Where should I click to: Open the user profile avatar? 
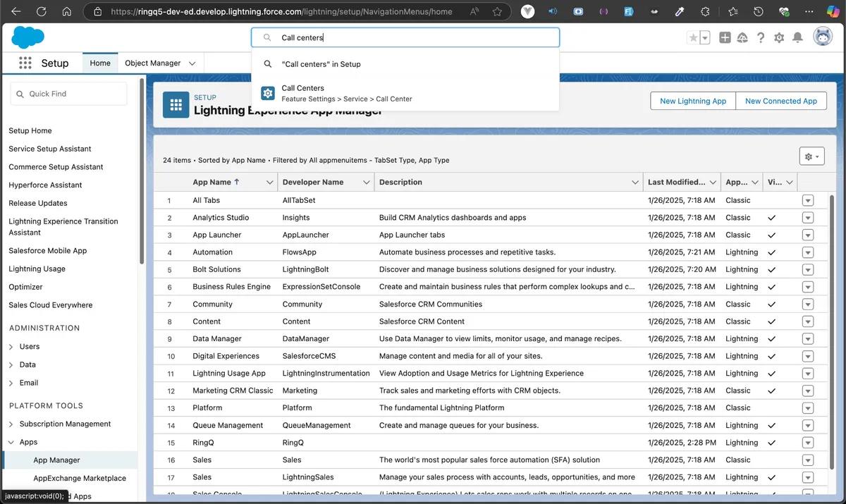(823, 37)
